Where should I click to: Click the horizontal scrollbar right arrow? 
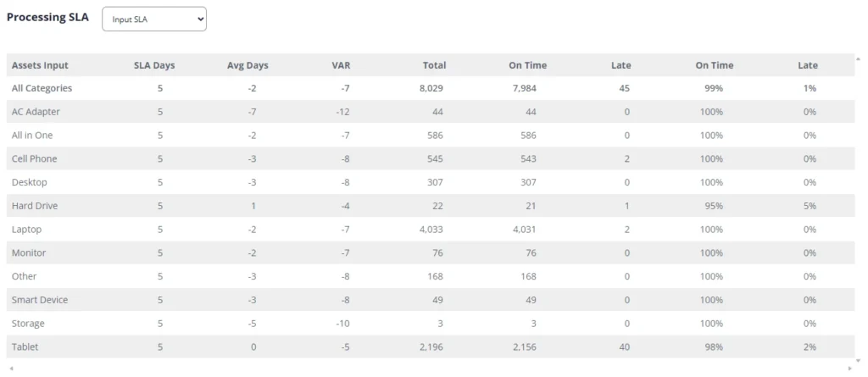pyautogui.click(x=850, y=367)
